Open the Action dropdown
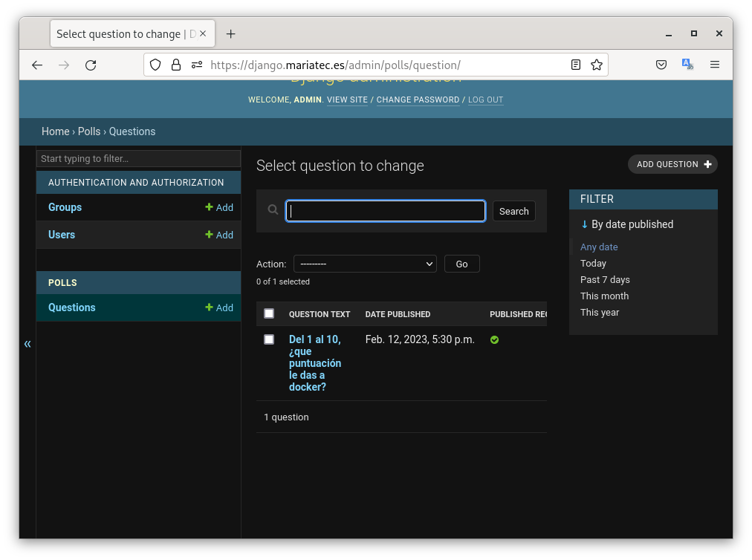This screenshot has height=560, width=752. click(365, 264)
